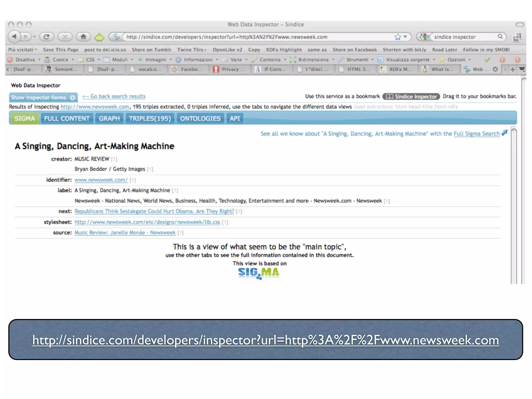This screenshot has height=399, width=532.
Task: Toggle the Disattiva developer toolbar option
Action: click(25, 60)
